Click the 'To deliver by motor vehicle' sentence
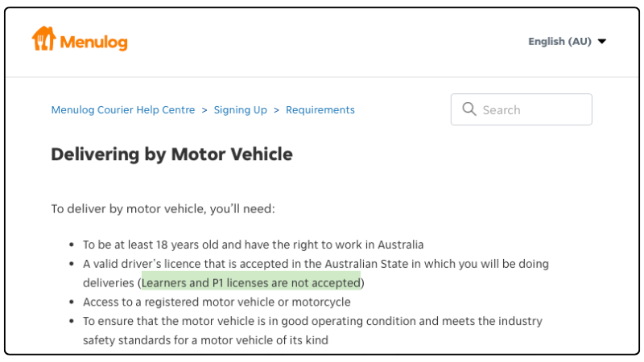 (163, 209)
